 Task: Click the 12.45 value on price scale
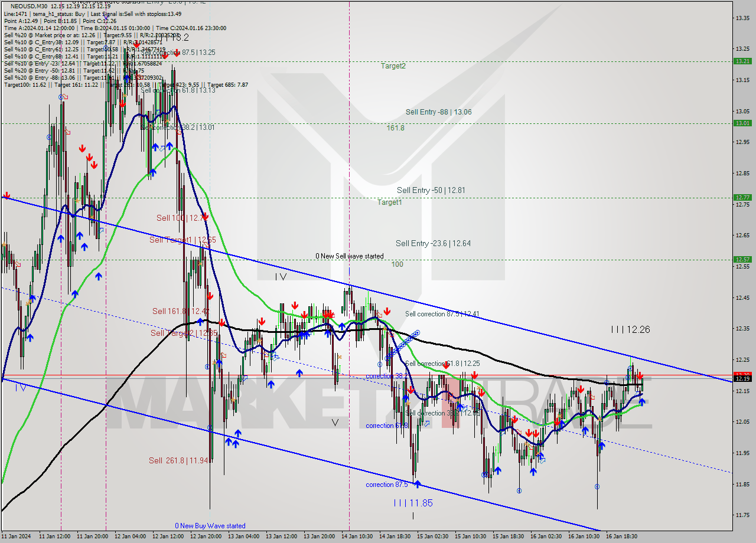click(742, 297)
